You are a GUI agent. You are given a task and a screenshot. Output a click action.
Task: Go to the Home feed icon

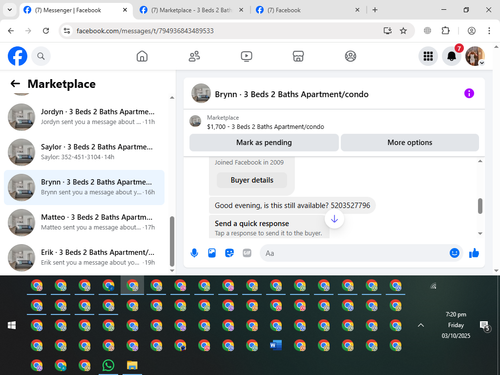tap(142, 56)
